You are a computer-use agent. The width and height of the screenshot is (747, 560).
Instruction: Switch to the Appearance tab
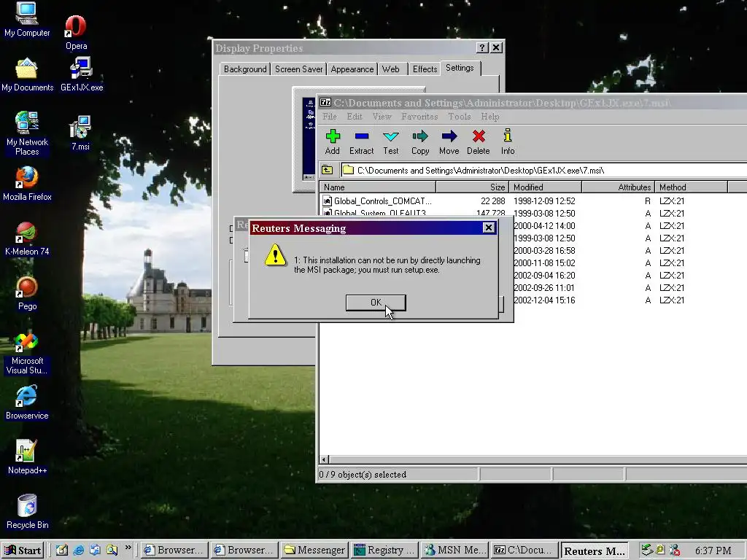pos(352,69)
